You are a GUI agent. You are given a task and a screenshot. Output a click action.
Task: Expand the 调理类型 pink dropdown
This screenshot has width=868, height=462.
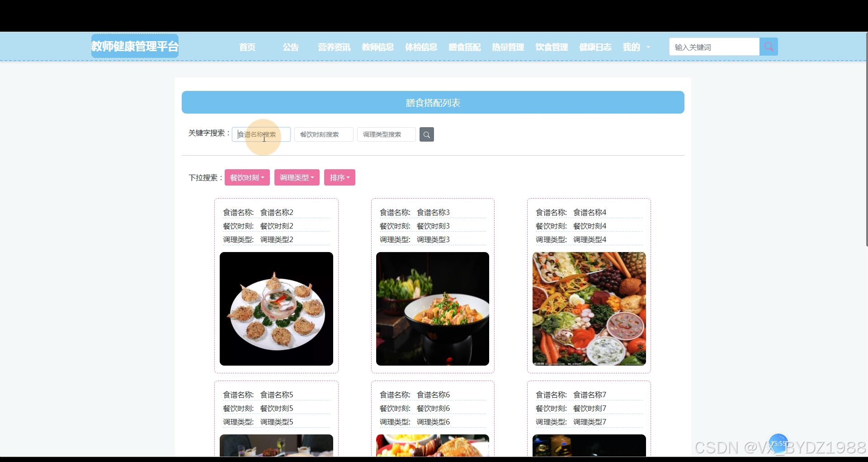tap(297, 177)
